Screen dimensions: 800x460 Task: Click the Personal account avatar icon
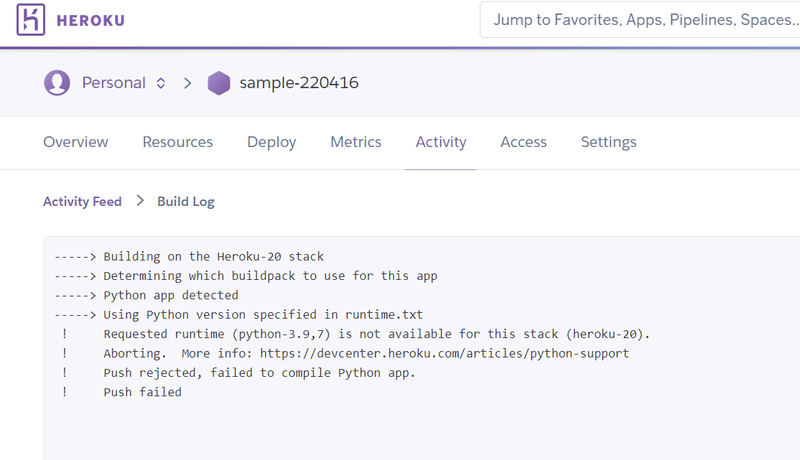57,83
